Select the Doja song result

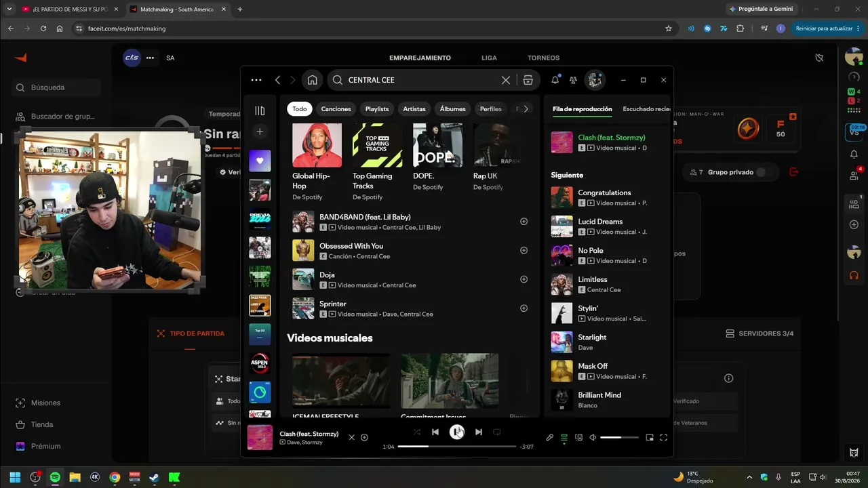coord(410,279)
